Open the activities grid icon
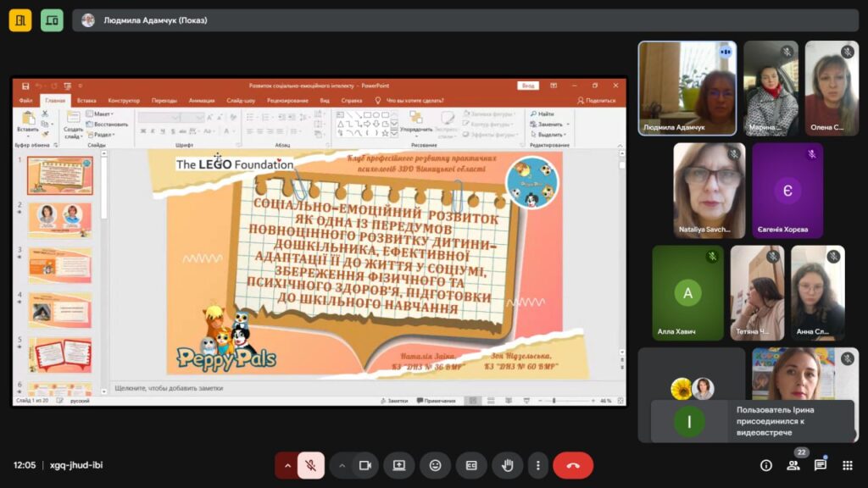This screenshot has height=488, width=868. coord(847,465)
